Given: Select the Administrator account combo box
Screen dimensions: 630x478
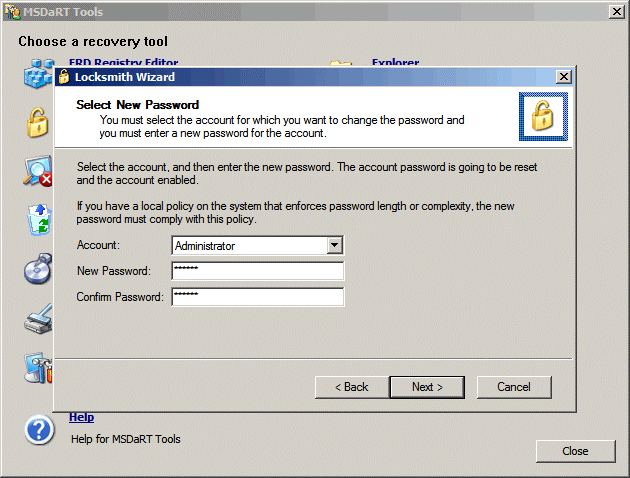Looking at the screenshot, I should point(258,245).
